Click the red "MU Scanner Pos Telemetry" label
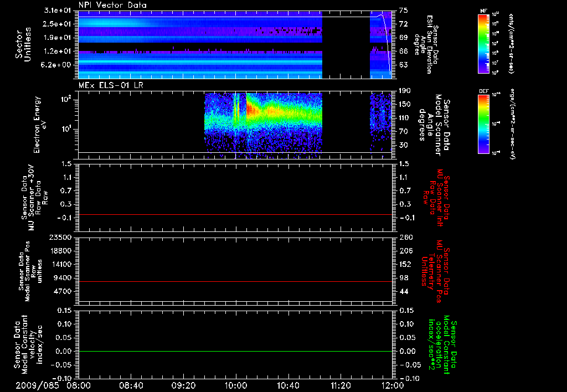 tap(435, 271)
